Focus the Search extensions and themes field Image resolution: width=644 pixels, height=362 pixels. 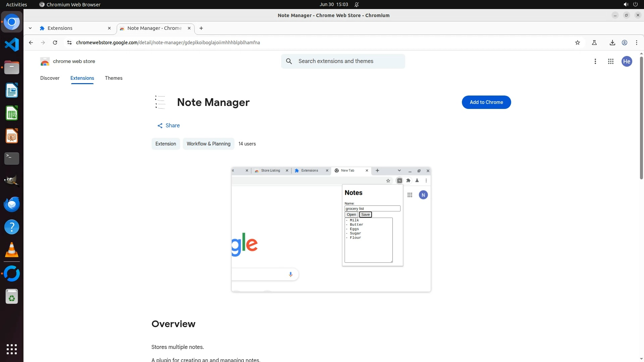tap(349, 61)
